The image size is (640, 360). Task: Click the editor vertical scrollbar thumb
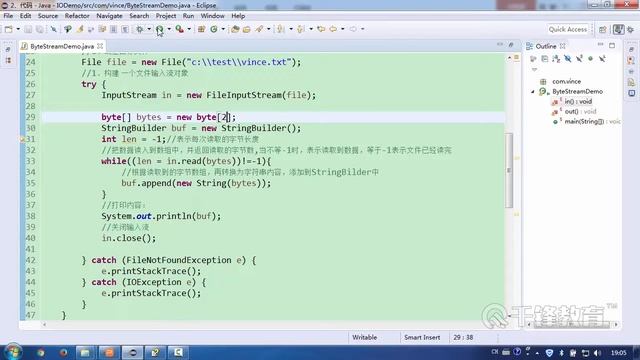pos(509,170)
